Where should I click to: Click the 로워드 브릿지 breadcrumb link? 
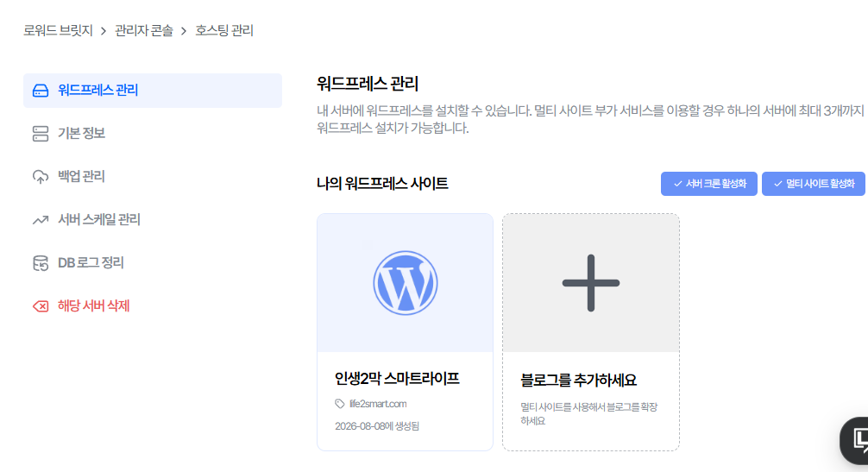coord(58,30)
